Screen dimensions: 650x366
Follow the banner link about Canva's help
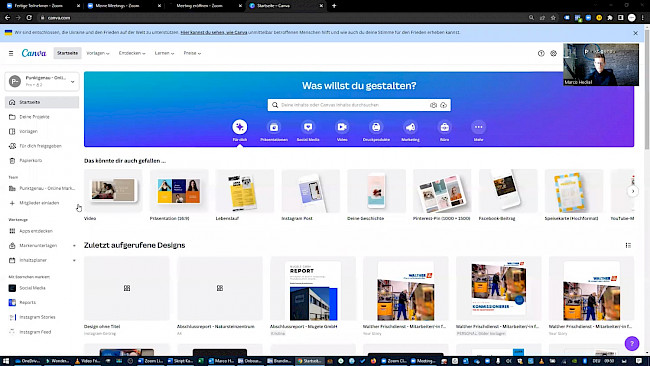coord(214,32)
